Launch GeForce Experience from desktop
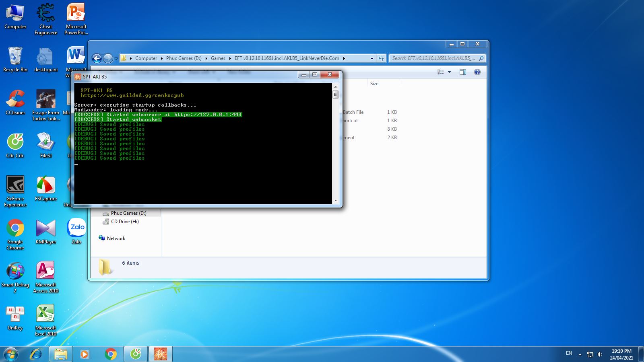This screenshot has height=362, width=644. [15, 191]
